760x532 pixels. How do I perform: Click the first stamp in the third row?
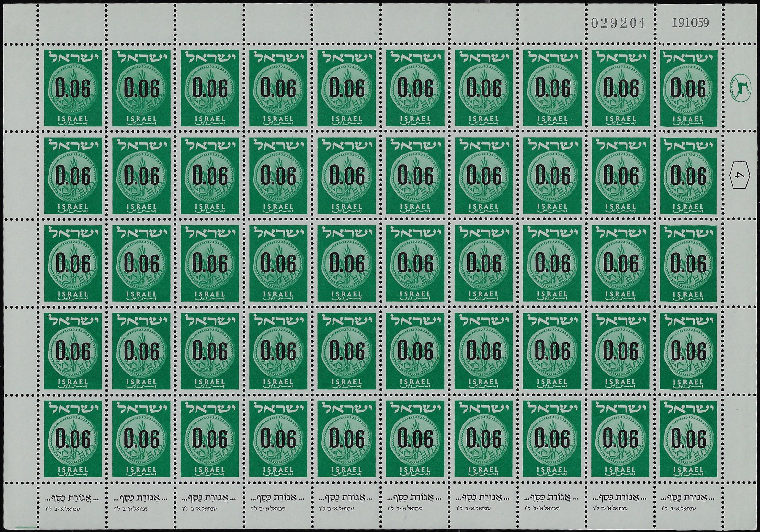73,263
